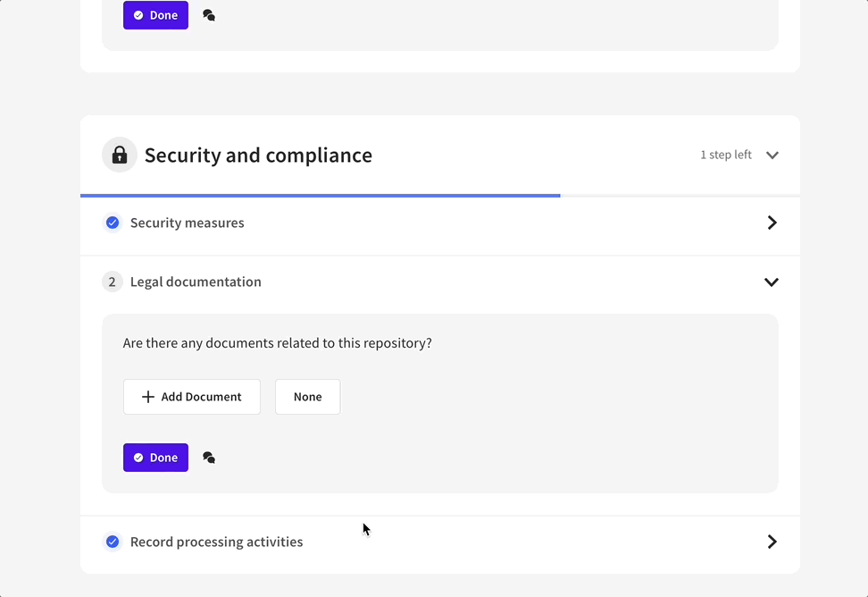
Task: Click the plus icon on Add Document
Action: pyautogui.click(x=148, y=397)
